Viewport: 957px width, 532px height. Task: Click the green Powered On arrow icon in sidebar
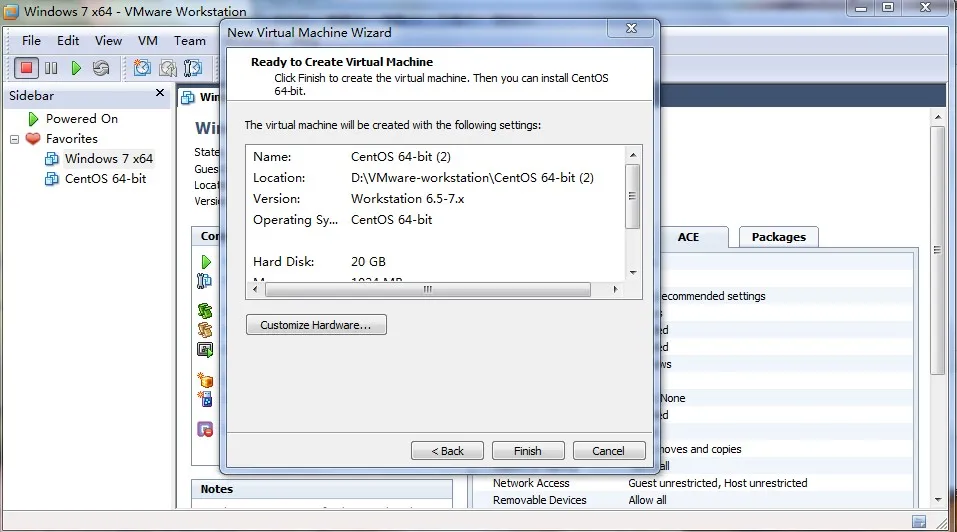[34, 119]
